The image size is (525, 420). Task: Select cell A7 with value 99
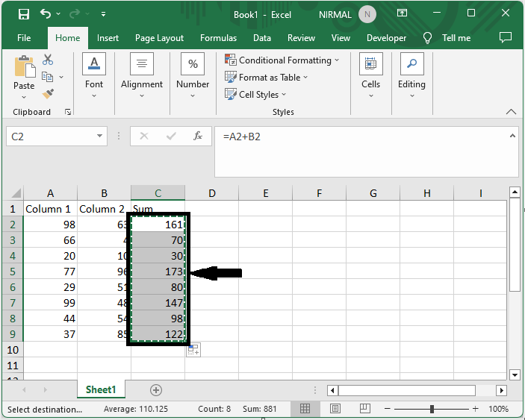50,303
